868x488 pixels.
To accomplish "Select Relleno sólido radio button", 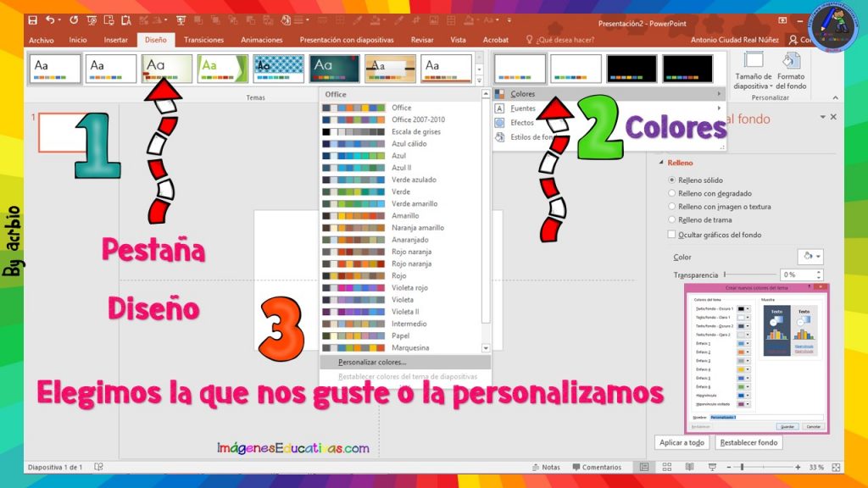I will [x=671, y=180].
